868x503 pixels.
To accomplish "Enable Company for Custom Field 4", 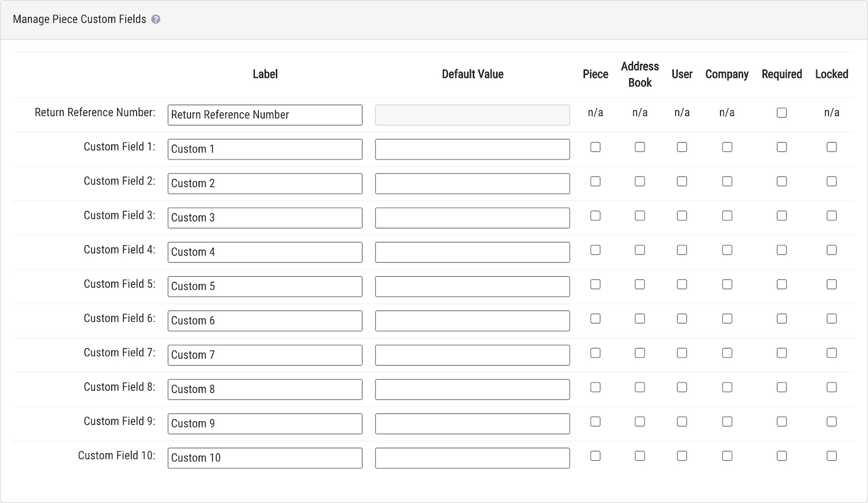I will [x=727, y=250].
